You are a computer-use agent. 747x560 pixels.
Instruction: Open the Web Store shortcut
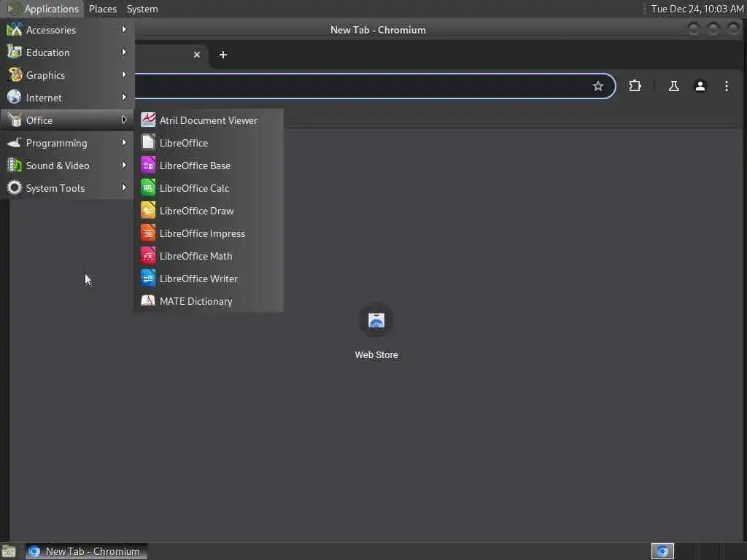tap(376, 332)
